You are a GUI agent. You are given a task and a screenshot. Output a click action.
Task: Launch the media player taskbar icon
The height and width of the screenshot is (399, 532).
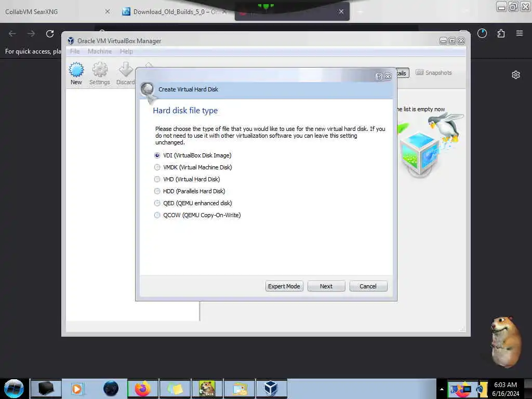click(x=77, y=389)
